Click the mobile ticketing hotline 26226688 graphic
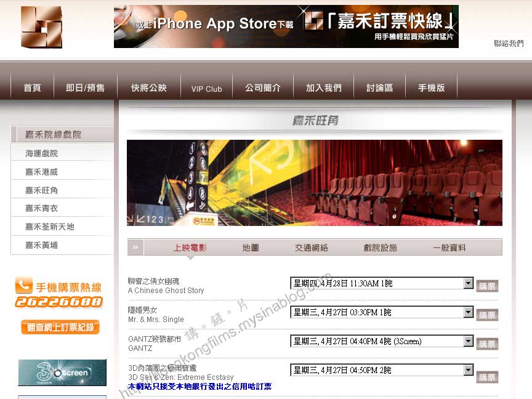The height and width of the screenshot is (399, 532). point(59,293)
